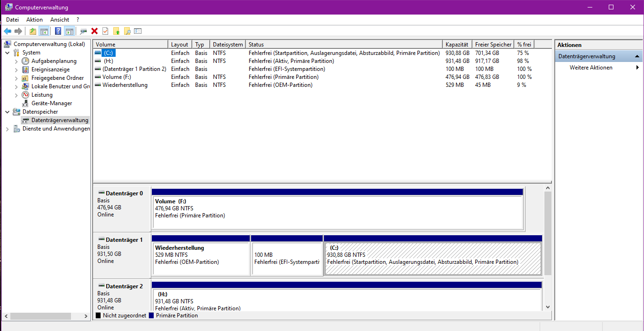Expand the Freigegebene Ordner tree node

pyautogui.click(x=16, y=78)
